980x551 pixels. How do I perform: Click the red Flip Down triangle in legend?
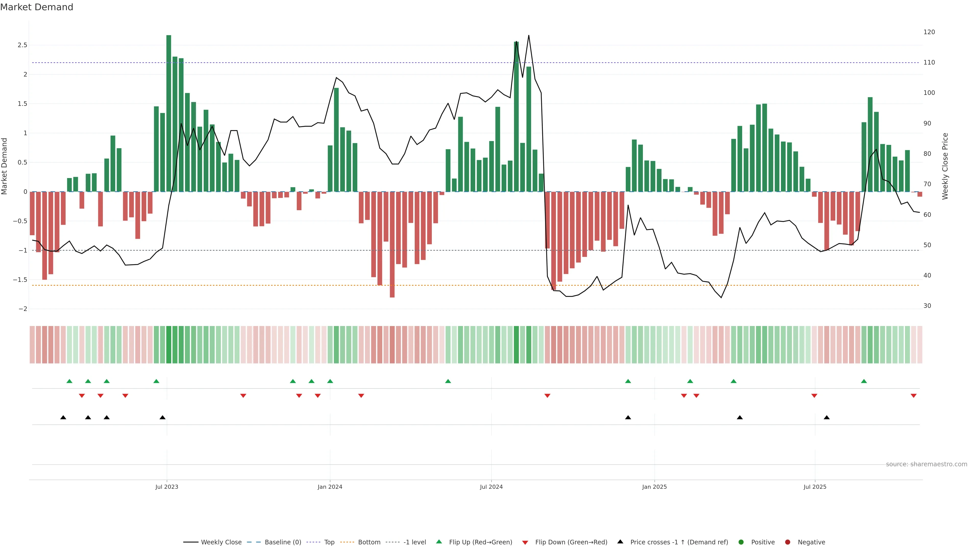click(x=525, y=543)
